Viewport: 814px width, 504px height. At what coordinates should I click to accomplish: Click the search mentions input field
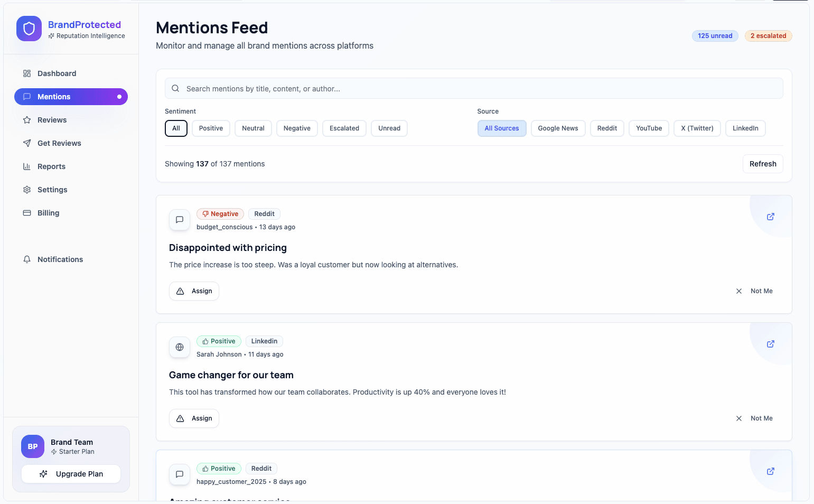[474, 89]
